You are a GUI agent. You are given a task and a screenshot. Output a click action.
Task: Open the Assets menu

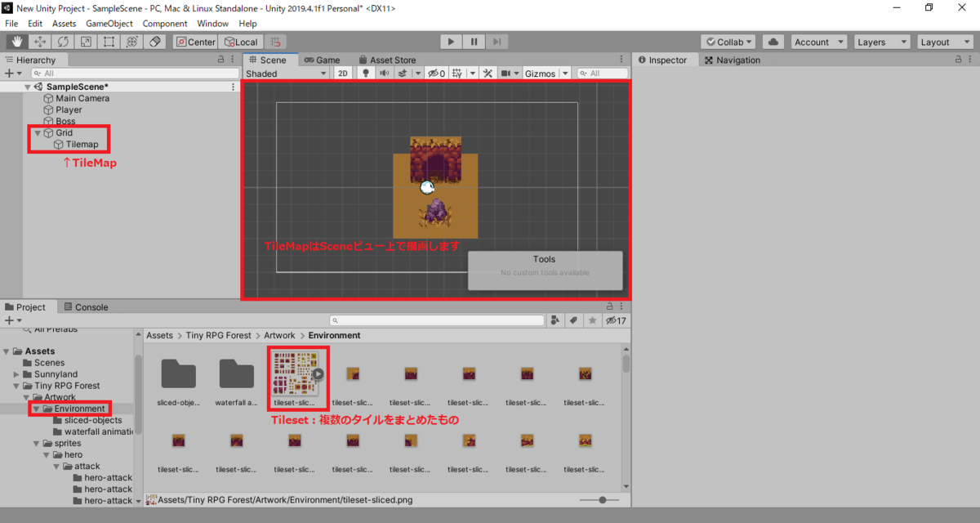coord(64,24)
